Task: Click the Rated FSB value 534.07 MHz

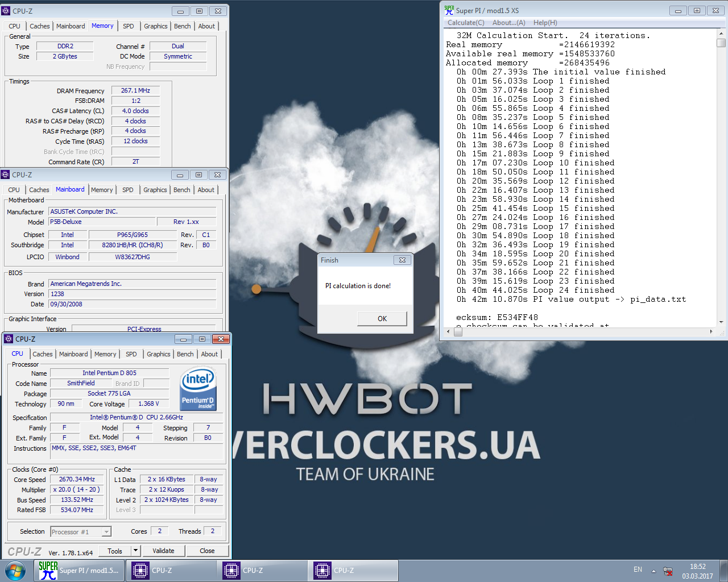Action: click(x=77, y=510)
